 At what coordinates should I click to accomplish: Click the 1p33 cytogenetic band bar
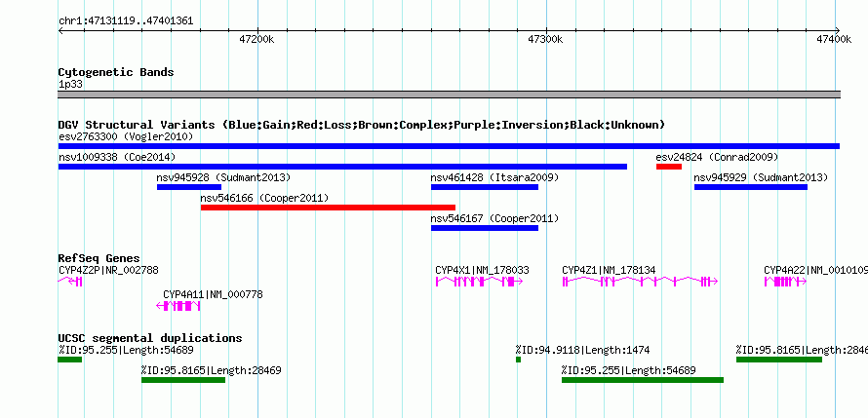(x=449, y=95)
